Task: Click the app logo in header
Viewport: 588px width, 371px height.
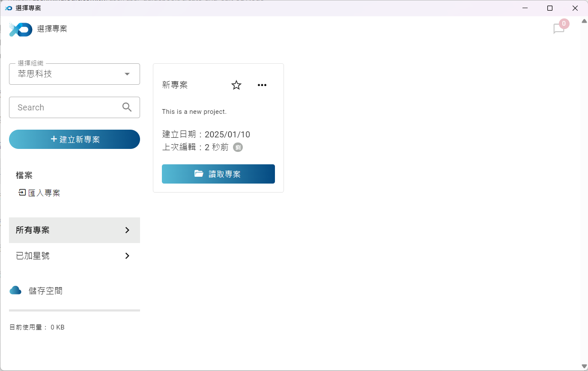Action: [x=21, y=29]
